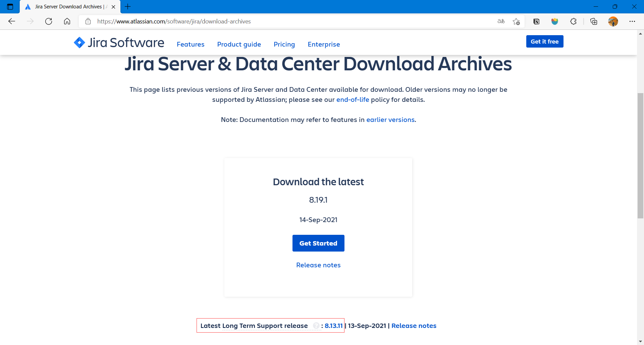Viewport: 644px width, 345px height.
Task: Open the Pricing nav item
Action: tap(284, 44)
